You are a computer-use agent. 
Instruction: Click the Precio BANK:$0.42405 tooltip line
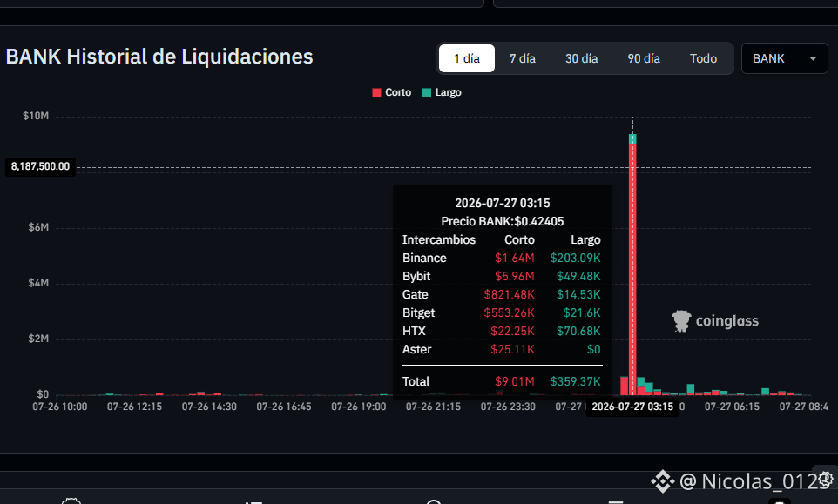tap(503, 221)
